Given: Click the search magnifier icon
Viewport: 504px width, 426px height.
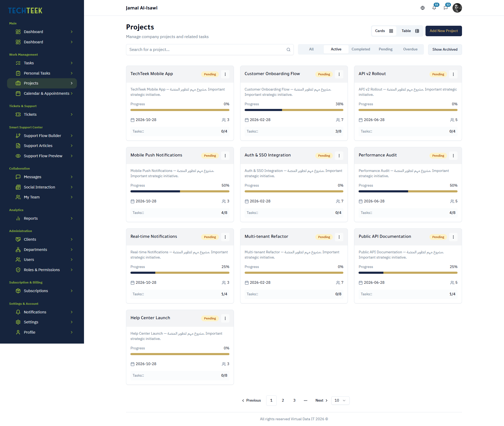Looking at the screenshot, I should point(288,50).
